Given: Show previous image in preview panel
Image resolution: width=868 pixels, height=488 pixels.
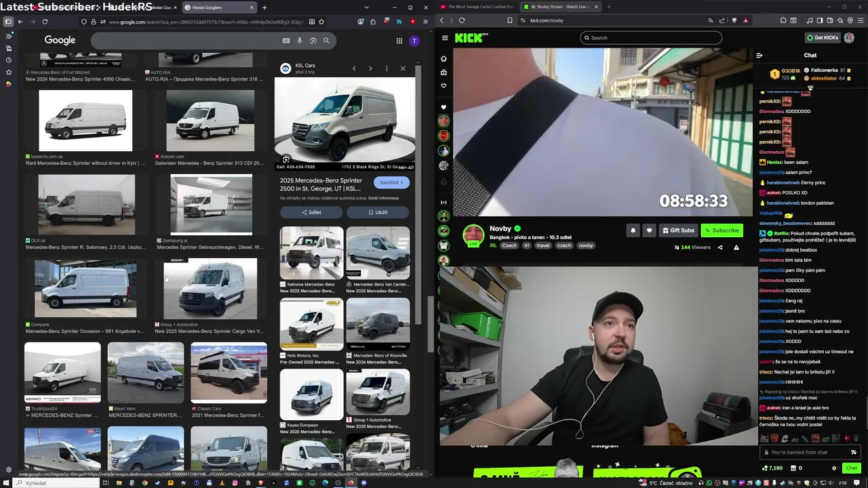Looking at the screenshot, I should click(354, 68).
